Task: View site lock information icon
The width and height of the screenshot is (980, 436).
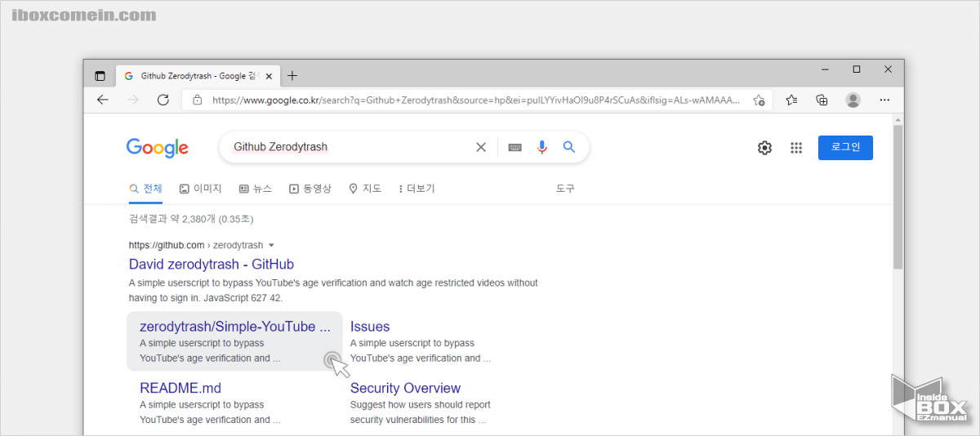Action: point(197,100)
